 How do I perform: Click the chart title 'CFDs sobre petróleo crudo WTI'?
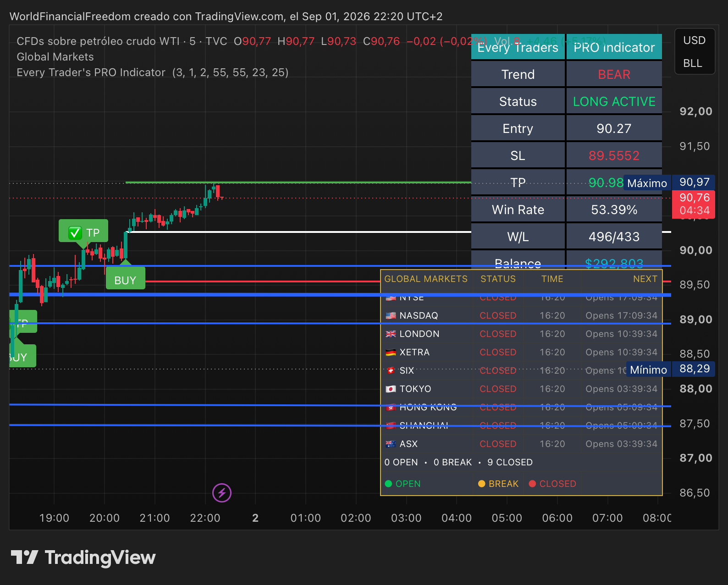pos(98,41)
